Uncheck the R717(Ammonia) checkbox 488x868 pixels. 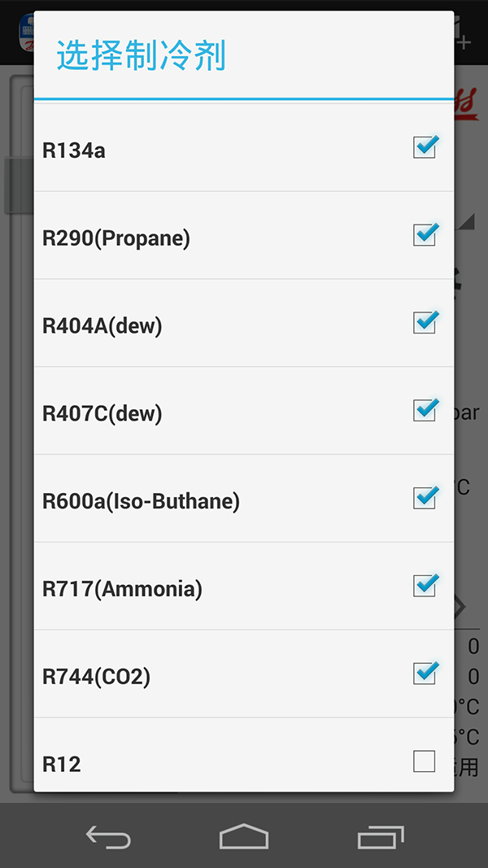click(425, 586)
